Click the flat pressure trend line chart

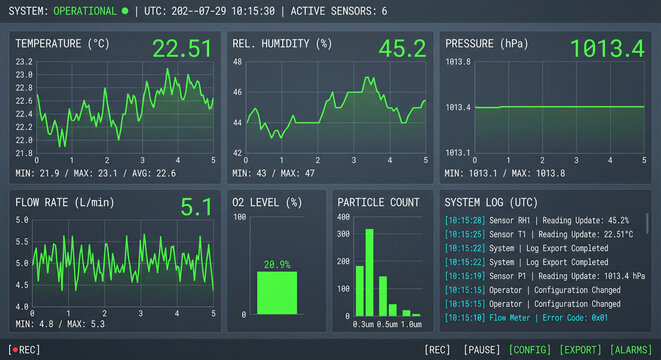point(559,107)
